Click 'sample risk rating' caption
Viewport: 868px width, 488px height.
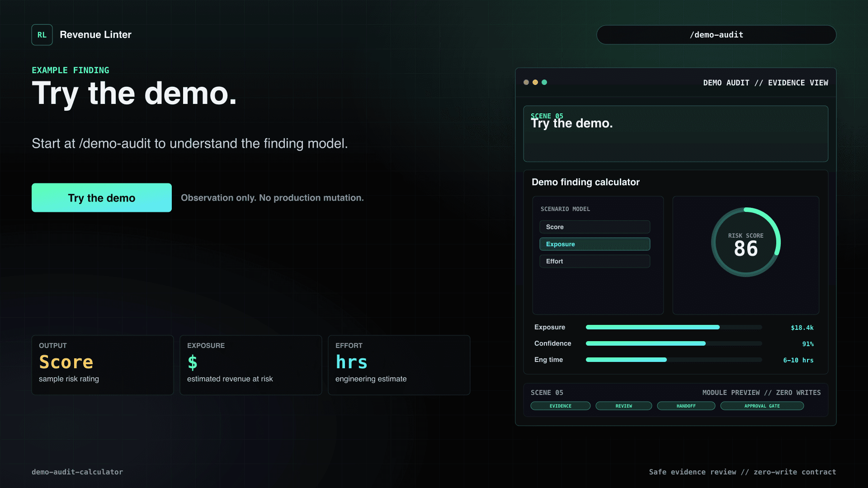pyautogui.click(x=69, y=379)
